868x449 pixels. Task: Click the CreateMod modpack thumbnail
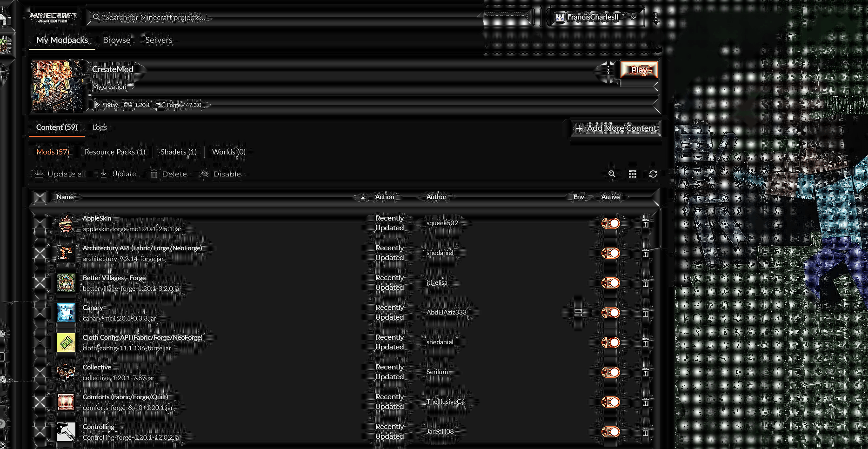58,86
